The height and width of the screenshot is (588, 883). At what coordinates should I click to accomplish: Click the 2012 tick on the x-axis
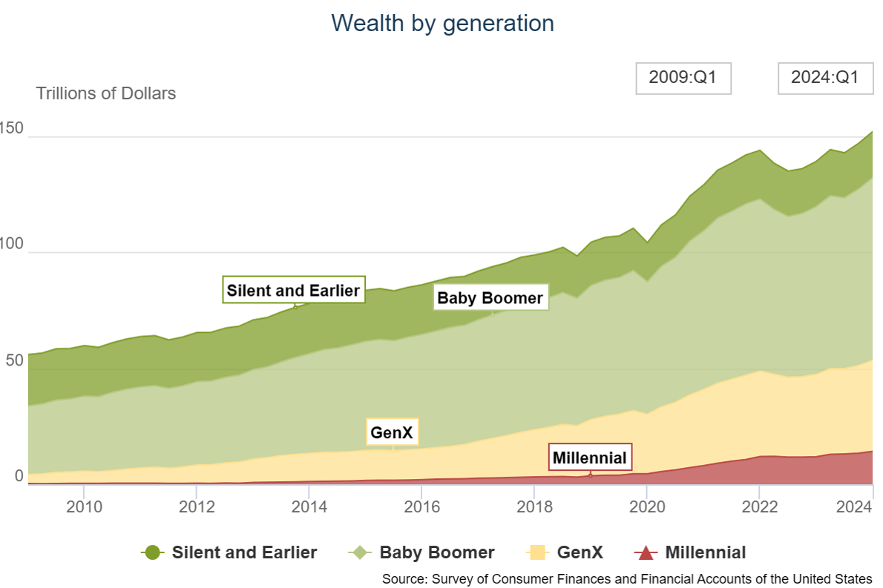(196, 507)
